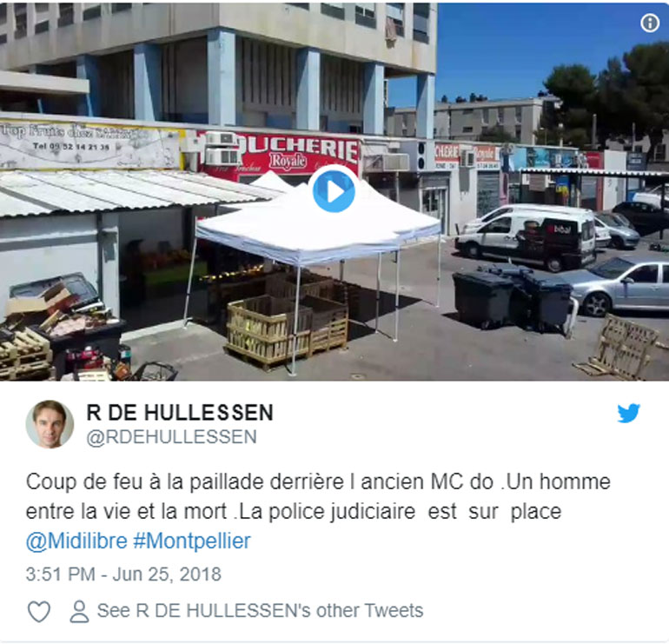
Task: Play the embedded tweet video
Action: point(334,191)
